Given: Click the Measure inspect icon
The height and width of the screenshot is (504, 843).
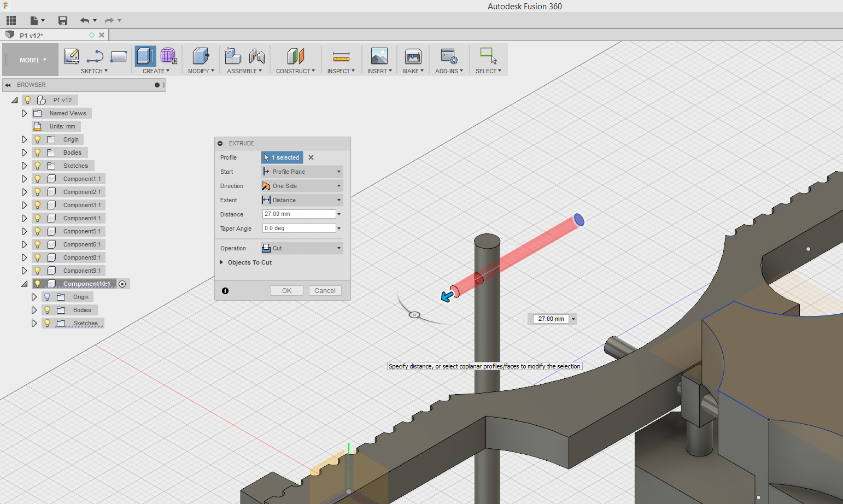Looking at the screenshot, I should (x=341, y=56).
